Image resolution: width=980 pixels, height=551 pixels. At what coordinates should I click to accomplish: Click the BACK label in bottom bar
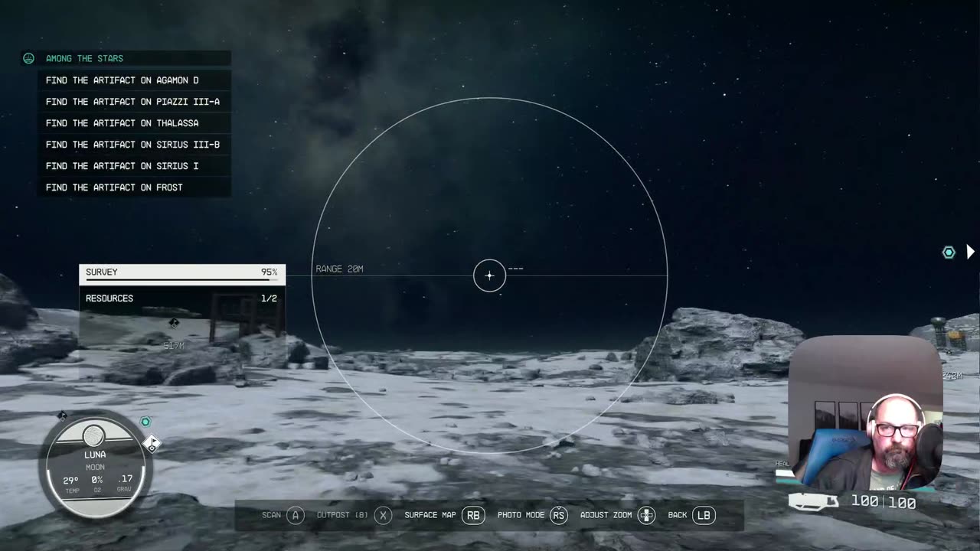pos(677,515)
